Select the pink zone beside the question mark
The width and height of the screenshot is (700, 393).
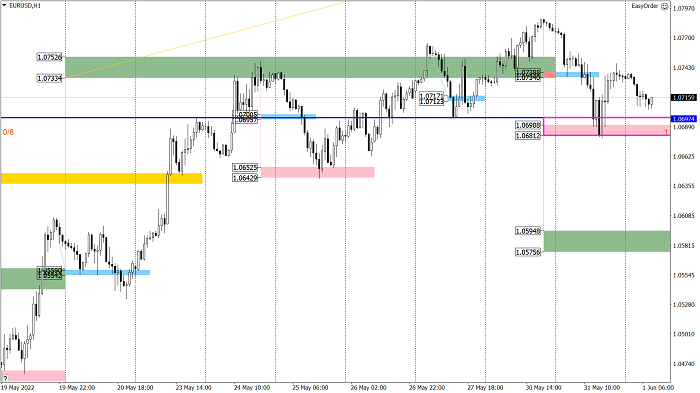click(x=33, y=376)
